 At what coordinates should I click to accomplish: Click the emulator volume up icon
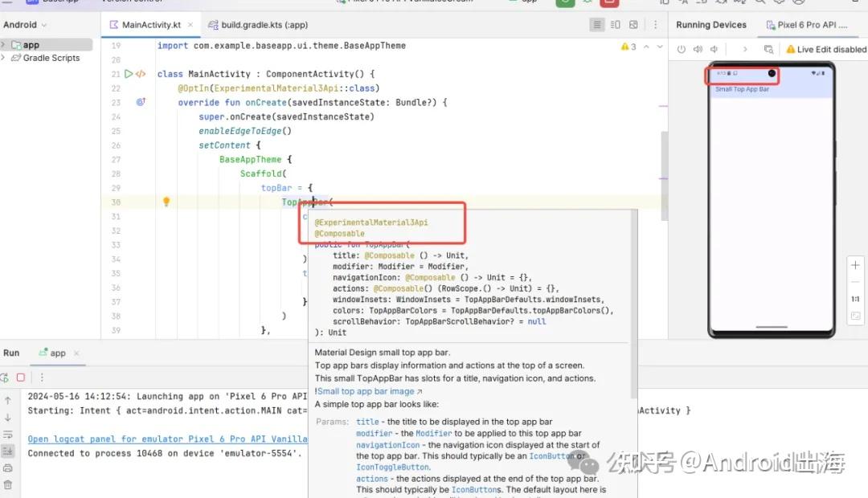pyautogui.click(x=698, y=49)
